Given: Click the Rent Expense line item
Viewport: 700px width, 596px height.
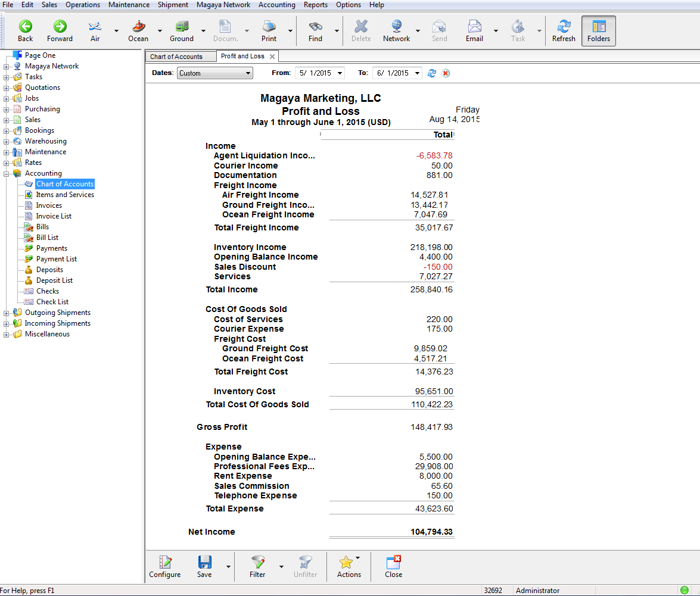Looking at the screenshot, I should [333, 476].
